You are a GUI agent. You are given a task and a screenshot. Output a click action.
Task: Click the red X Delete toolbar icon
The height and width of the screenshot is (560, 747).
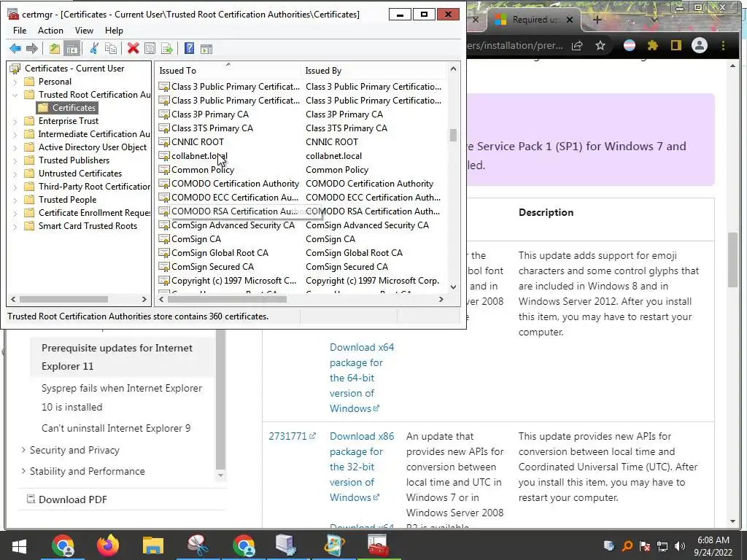point(133,49)
